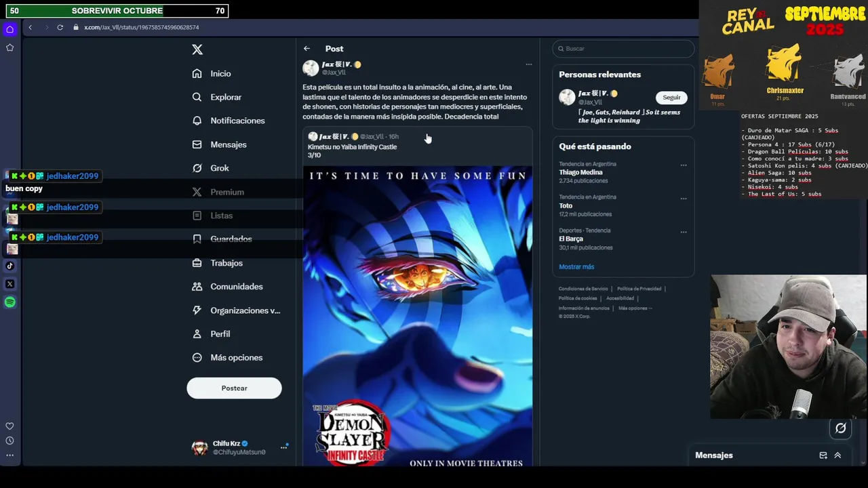Open Chifu Krz account avatar
The width and height of the screenshot is (868, 488).
[x=199, y=447]
